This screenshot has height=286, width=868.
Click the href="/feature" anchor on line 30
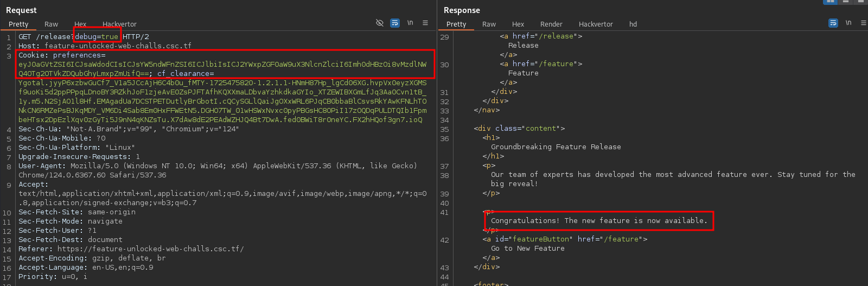[541, 64]
